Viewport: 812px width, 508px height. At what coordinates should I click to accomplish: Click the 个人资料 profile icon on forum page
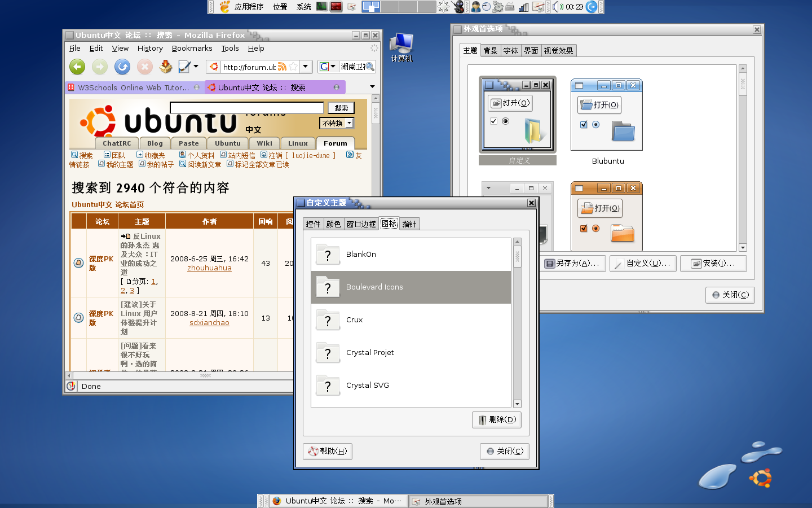point(183,155)
